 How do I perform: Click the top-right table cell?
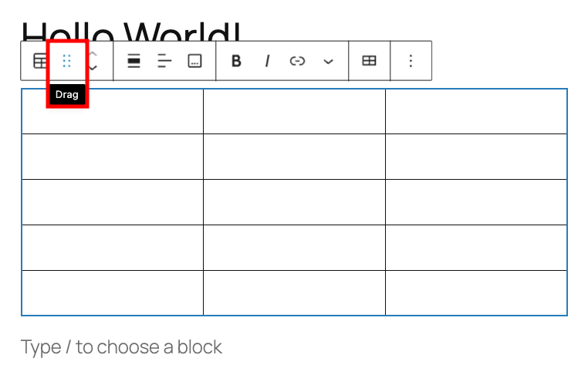pos(476,112)
